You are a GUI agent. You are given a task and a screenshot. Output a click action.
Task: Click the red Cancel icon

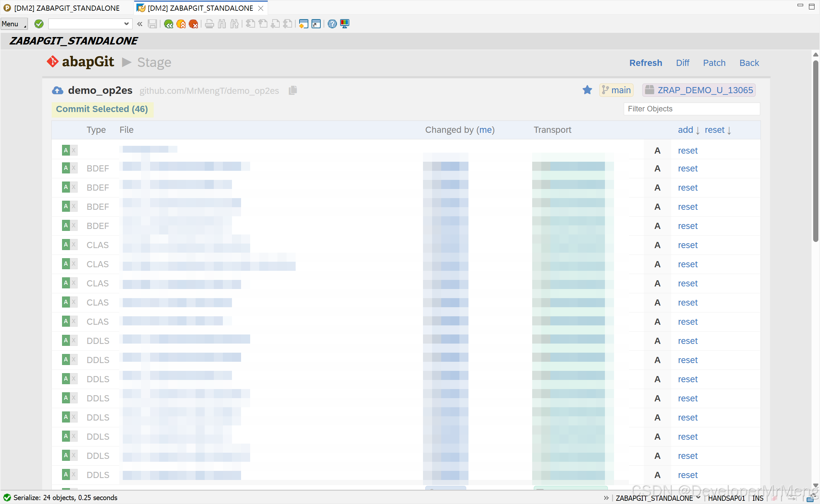coord(193,24)
